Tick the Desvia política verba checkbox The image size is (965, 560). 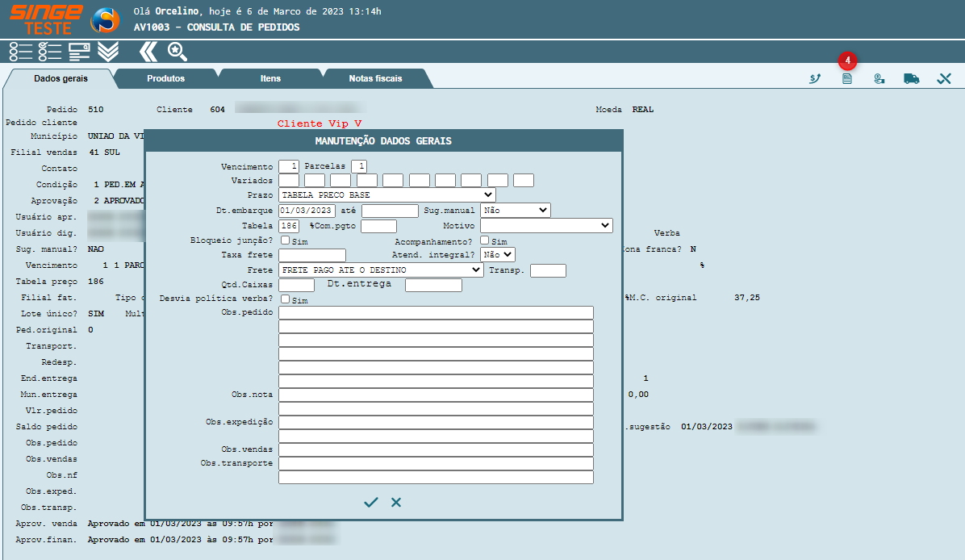(285, 299)
